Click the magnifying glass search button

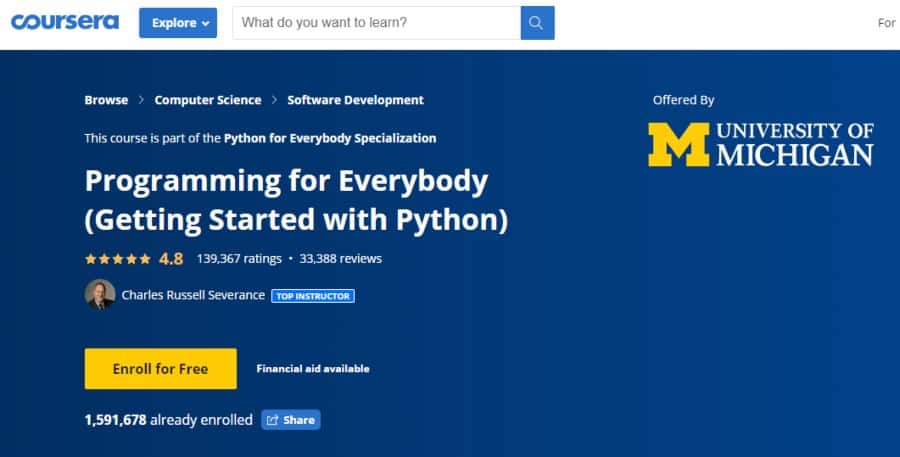[x=537, y=23]
